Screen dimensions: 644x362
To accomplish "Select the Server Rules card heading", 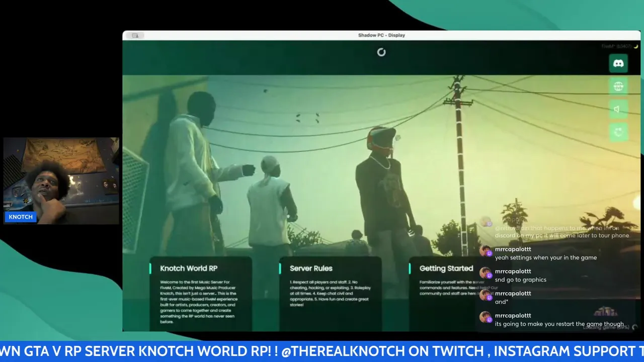I will 311,268.
